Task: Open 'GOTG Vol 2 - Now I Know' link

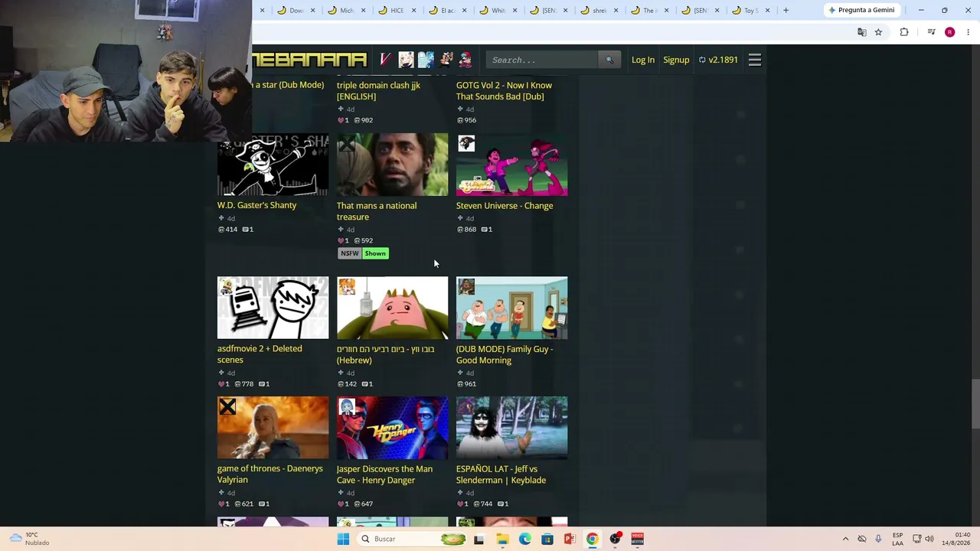Action: coord(504,91)
